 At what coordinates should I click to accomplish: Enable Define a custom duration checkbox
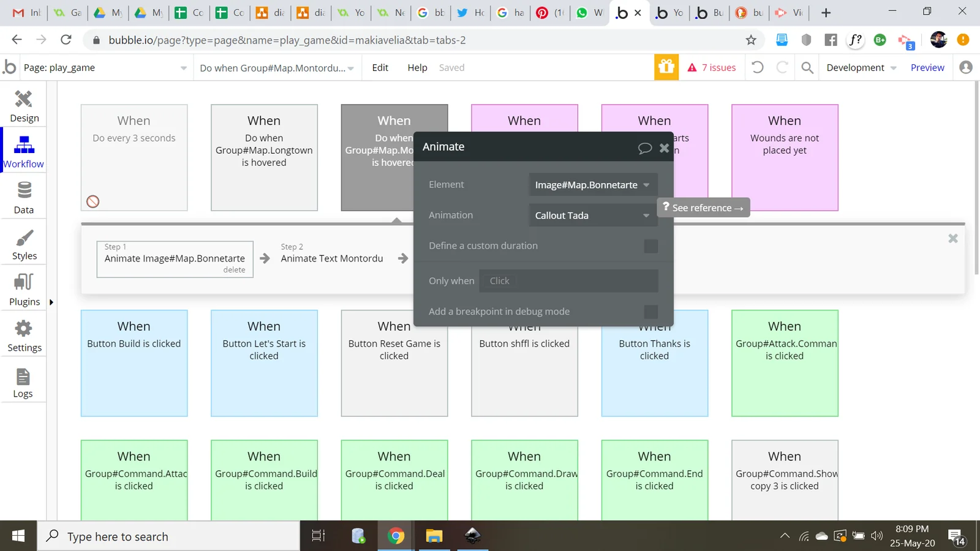coord(650,246)
